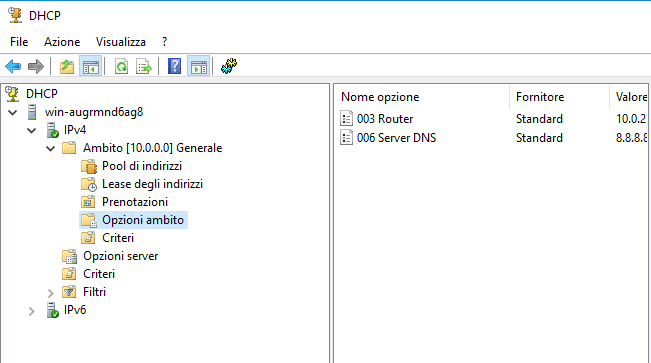Go up one level folder icon
The height and width of the screenshot is (363, 651).
(x=66, y=66)
